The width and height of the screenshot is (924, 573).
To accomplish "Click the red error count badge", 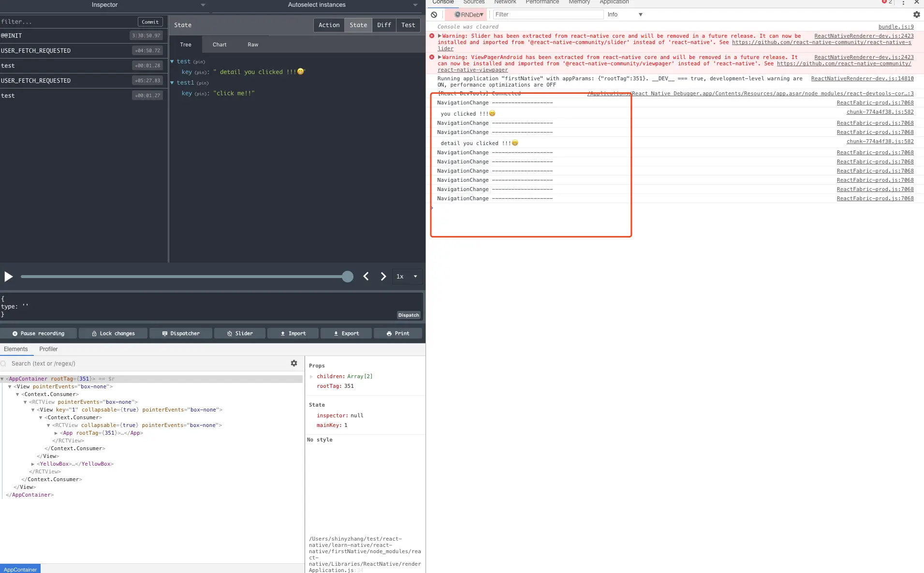I will point(887,2).
